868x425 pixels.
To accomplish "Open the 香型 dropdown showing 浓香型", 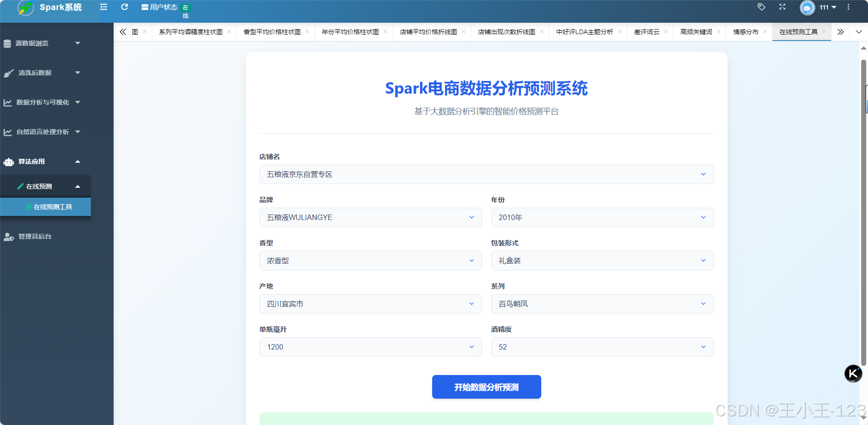I will pyautogui.click(x=370, y=260).
